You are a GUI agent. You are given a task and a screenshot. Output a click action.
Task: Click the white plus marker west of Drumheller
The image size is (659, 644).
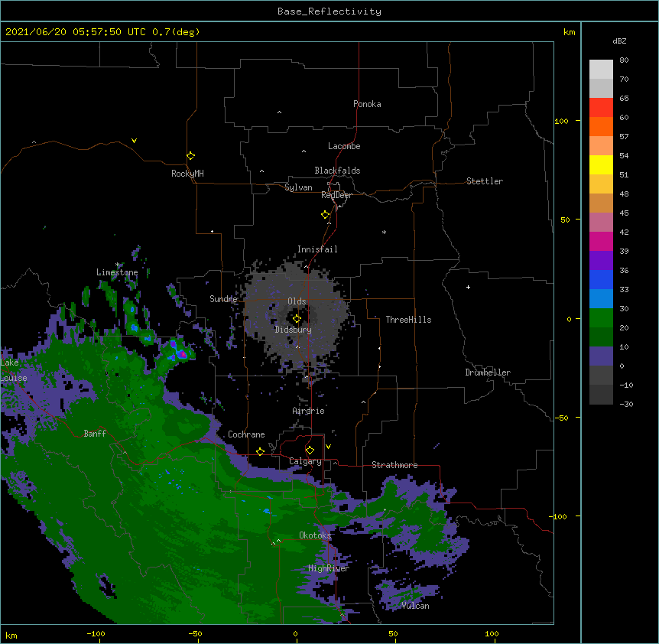point(468,287)
